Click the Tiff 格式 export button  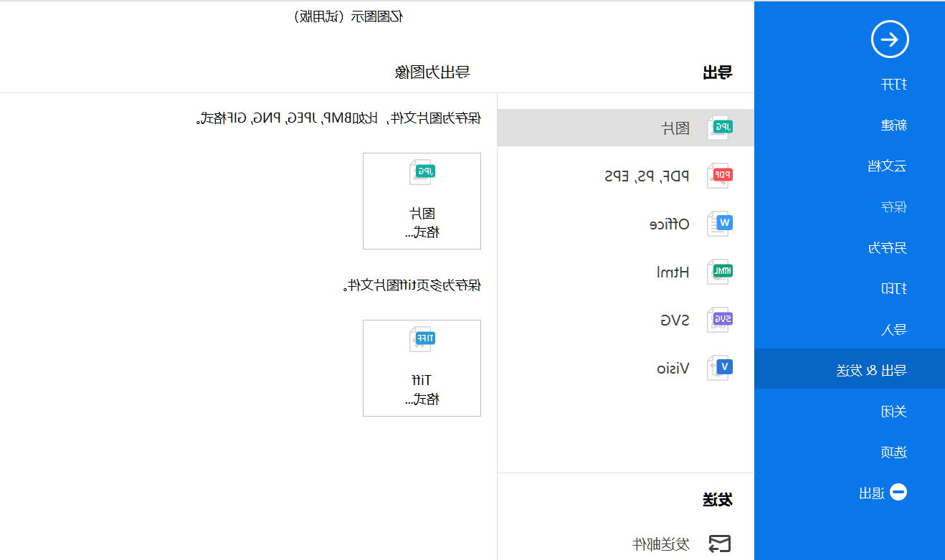click(422, 368)
